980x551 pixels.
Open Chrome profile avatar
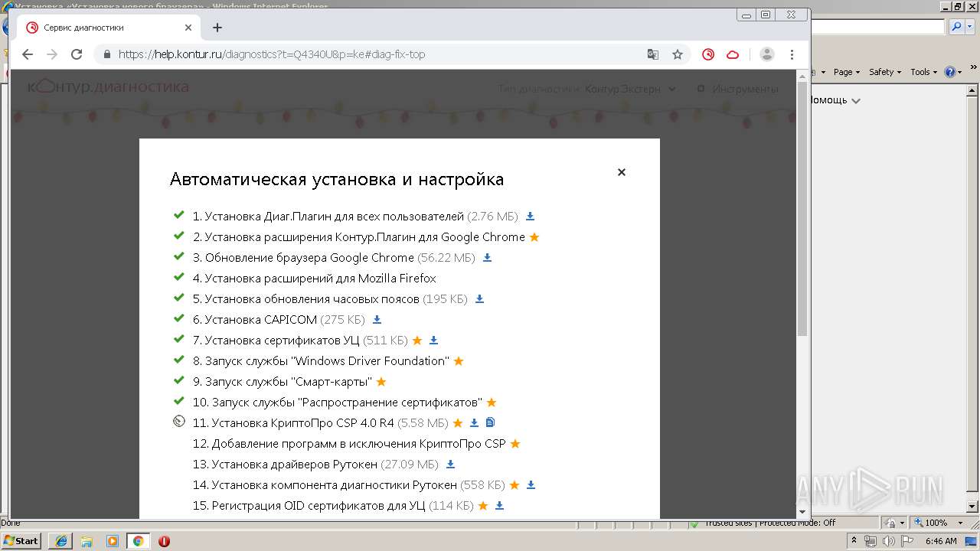[766, 54]
